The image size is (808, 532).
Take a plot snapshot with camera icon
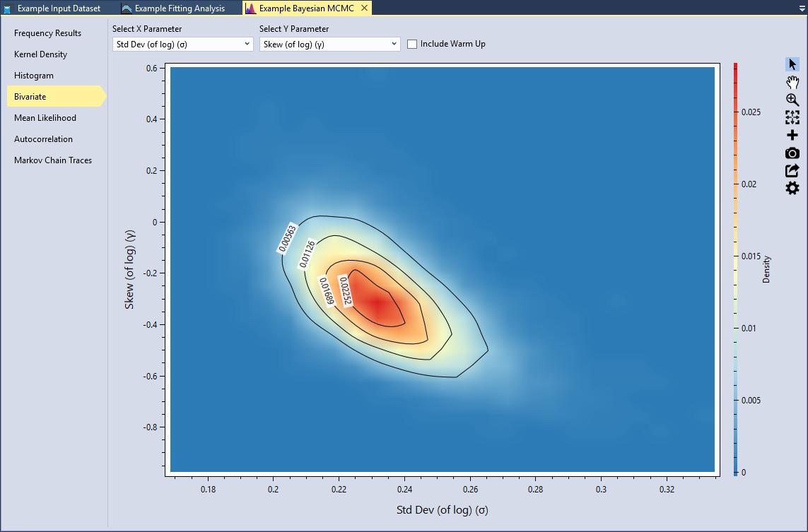click(792, 153)
